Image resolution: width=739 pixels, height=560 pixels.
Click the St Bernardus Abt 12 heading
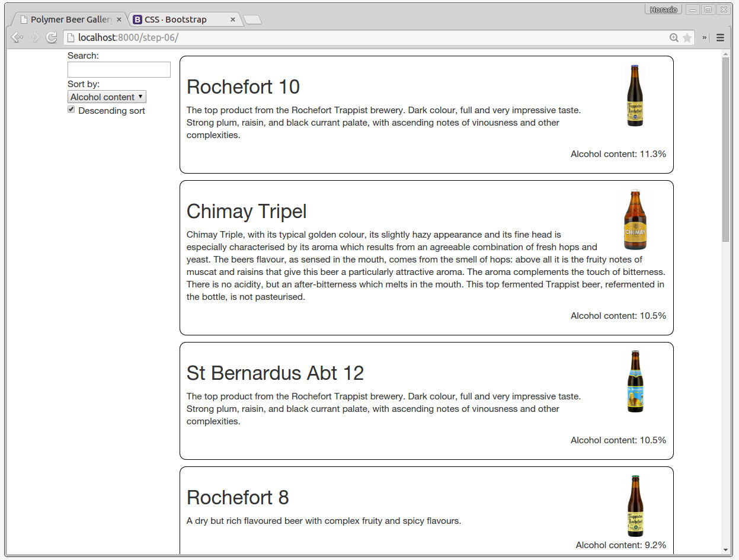(275, 373)
